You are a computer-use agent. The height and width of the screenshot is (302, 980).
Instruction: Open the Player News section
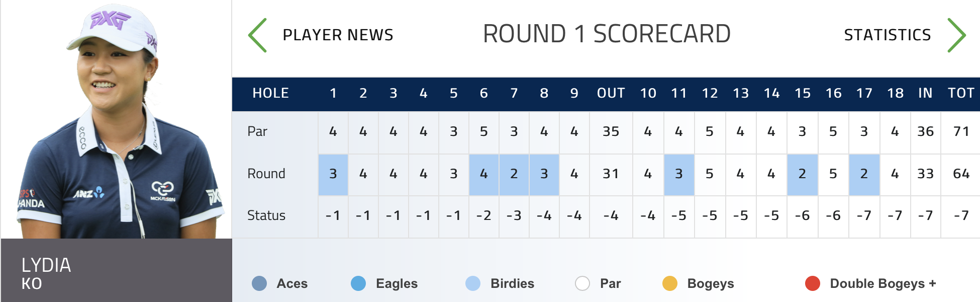[x=338, y=35]
